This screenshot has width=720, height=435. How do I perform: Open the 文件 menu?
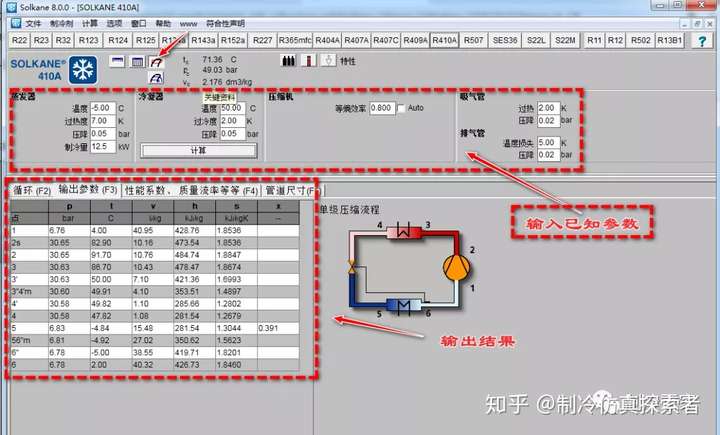33,23
